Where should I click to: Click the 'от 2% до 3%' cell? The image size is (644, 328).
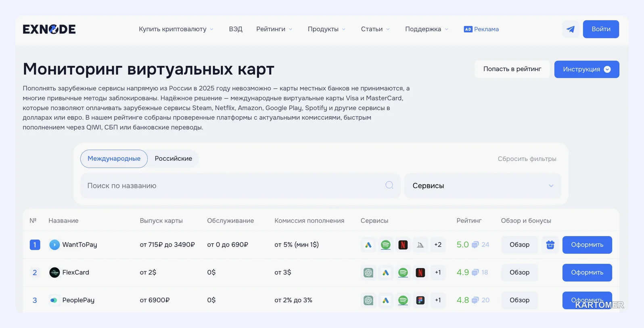coord(293,300)
